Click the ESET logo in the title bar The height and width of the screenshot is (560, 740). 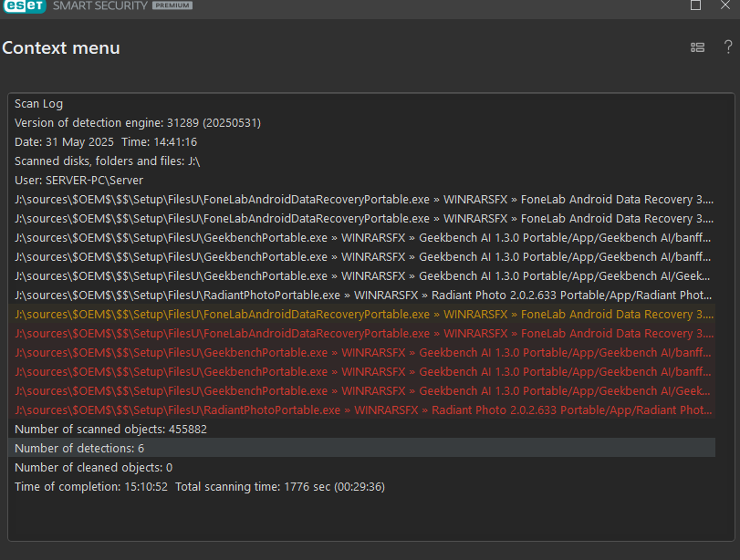(25, 5)
